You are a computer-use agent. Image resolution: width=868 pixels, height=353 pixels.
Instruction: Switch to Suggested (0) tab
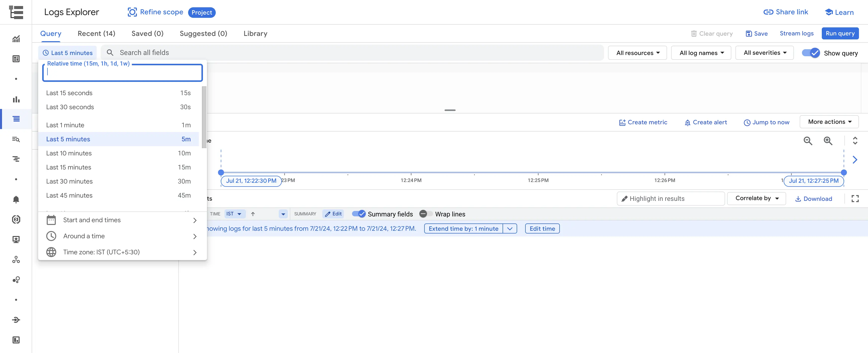coord(203,33)
